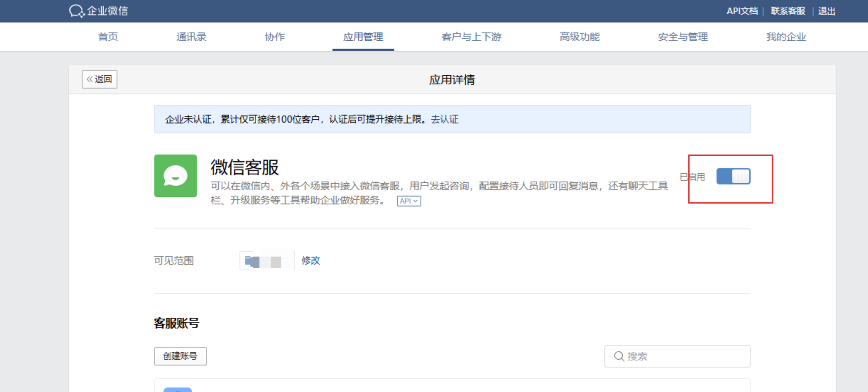Switch to 安全与管理 tab
Screen dimensions: 868x392
682,37
